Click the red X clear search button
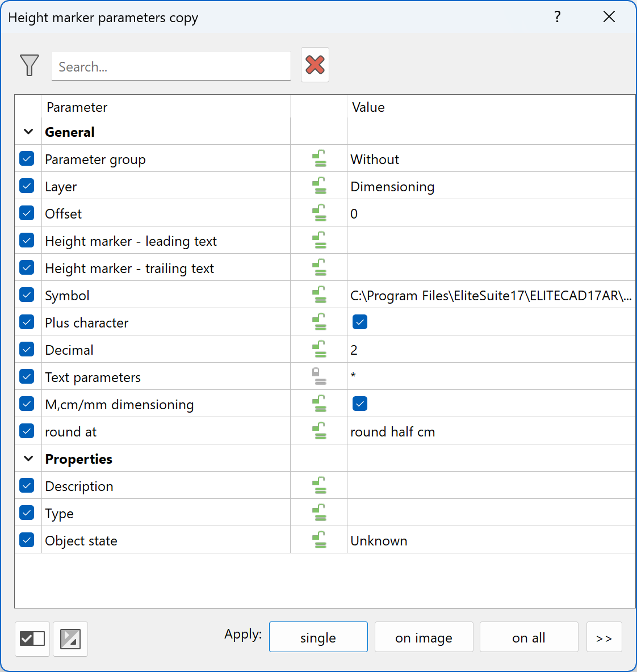The width and height of the screenshot is (637, 672). coord(315,65)
